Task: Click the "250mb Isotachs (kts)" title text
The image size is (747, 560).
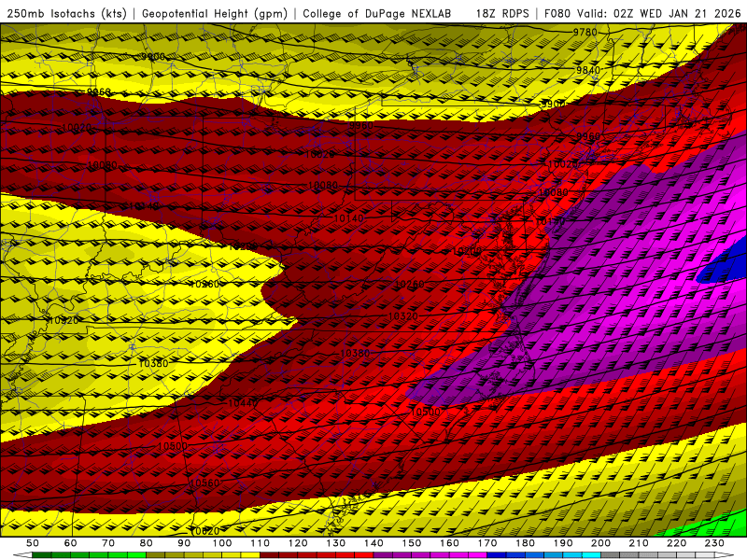Action: coord(66,13)
